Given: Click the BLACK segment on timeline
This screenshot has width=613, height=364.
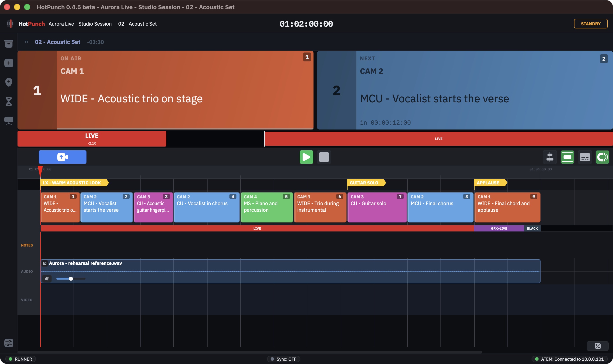Looking at the screenshot, I should [x=532, y=228].
